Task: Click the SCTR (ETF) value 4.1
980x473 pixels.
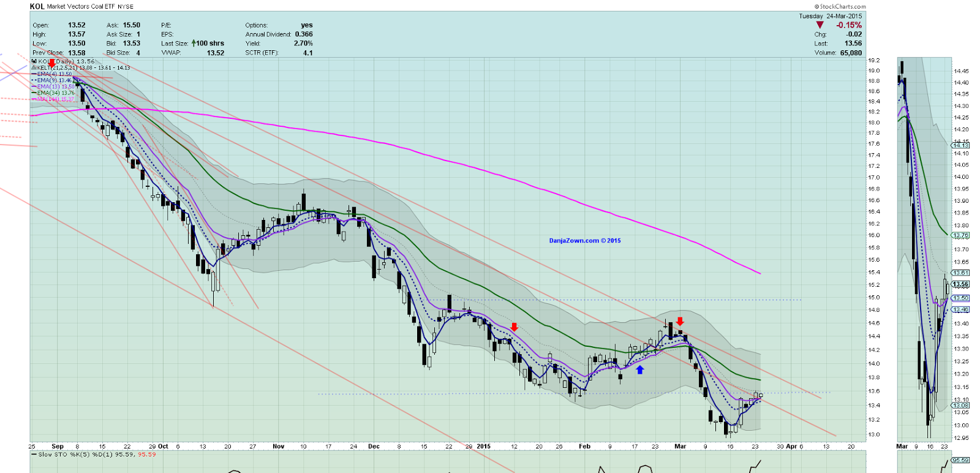Action: tap(307, 53)
